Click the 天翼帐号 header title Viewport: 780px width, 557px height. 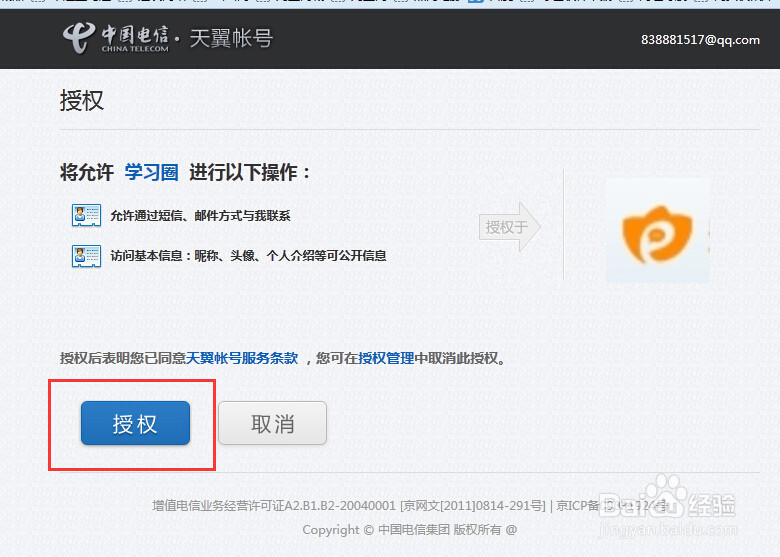[x=231, y=38]
